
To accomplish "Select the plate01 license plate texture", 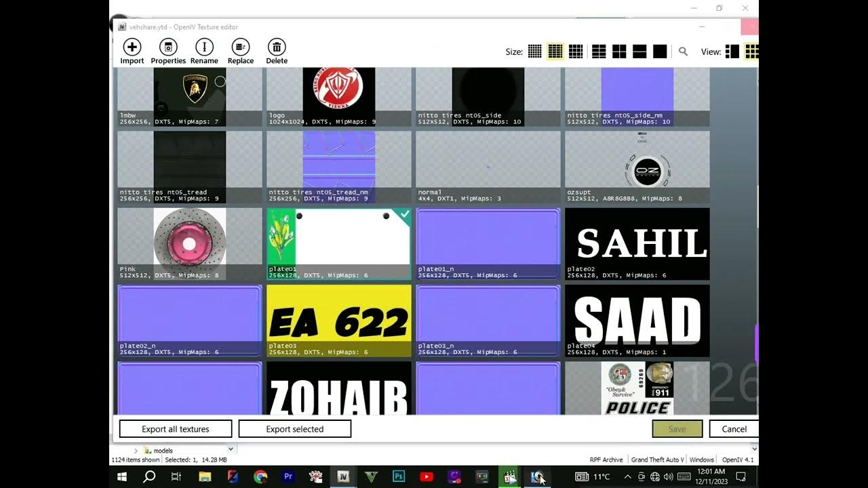I will [x=339, y=244].
